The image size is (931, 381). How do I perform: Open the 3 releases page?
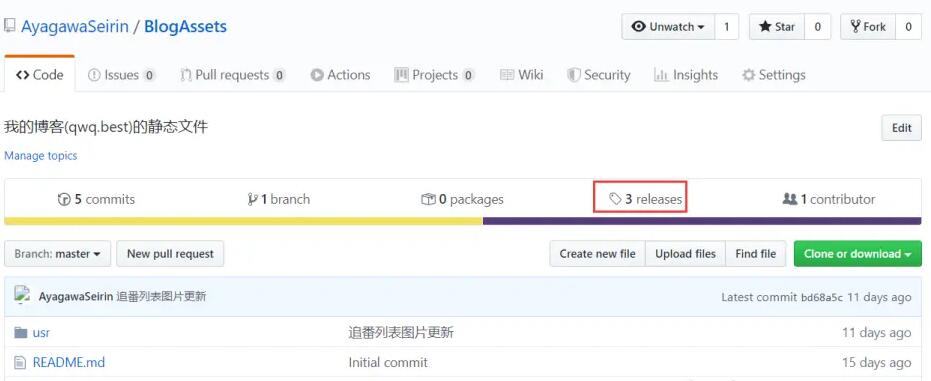tap(645, 199)
